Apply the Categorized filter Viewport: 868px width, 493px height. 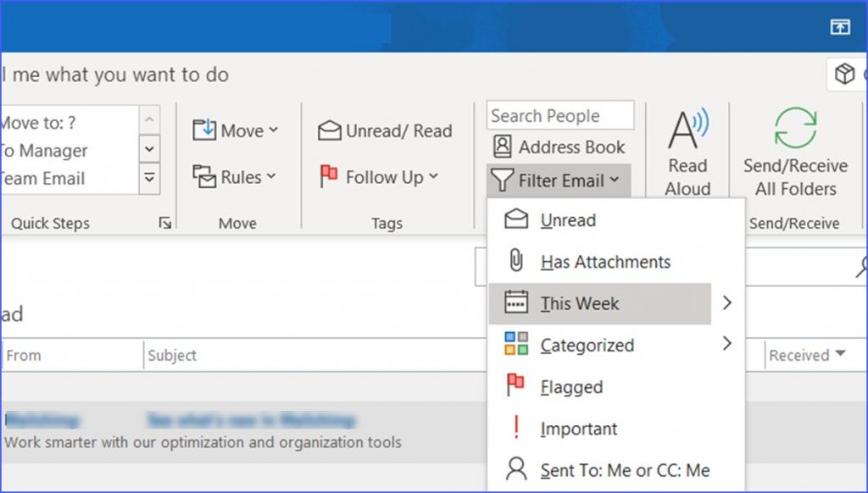pyautogui.click(x=587, y=346)
